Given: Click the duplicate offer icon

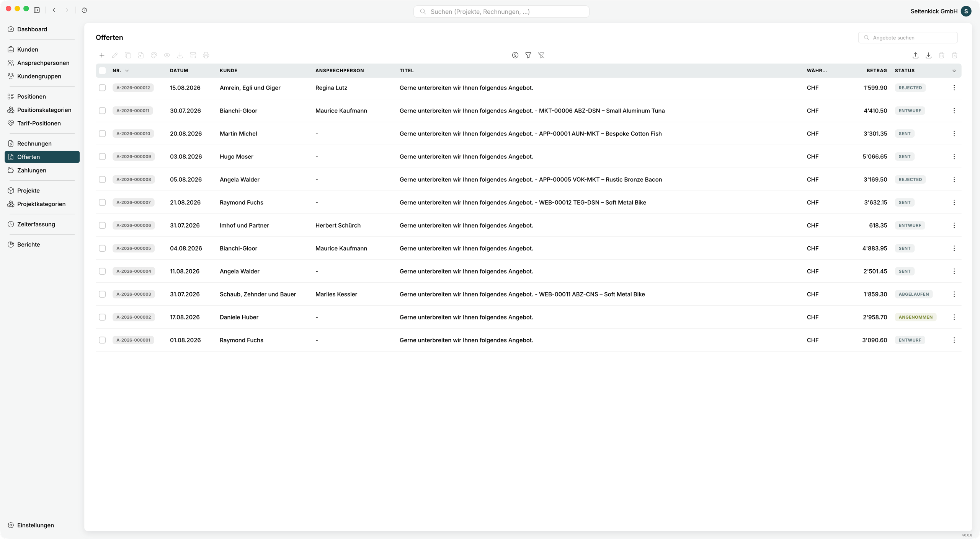Looking at the screenshot, I should [x=128, y=55].
